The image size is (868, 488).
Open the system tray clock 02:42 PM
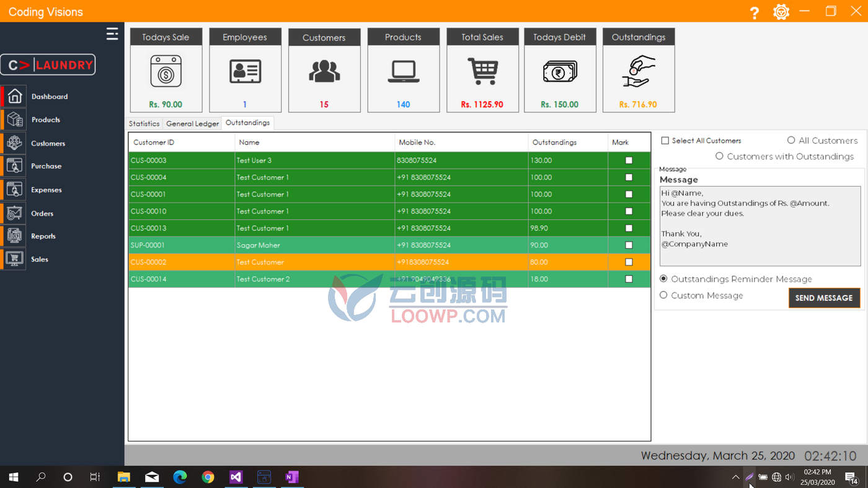click(x=817, y=477)
